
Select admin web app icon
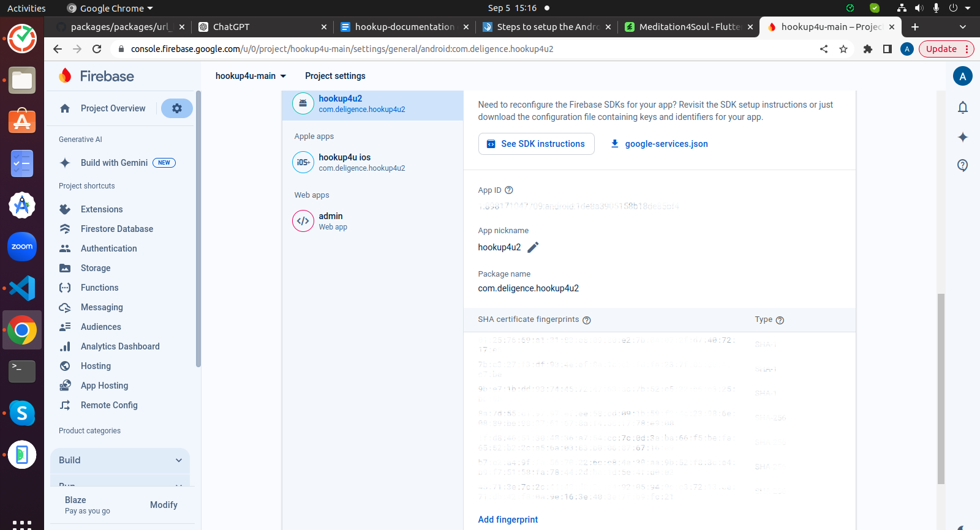303,221
